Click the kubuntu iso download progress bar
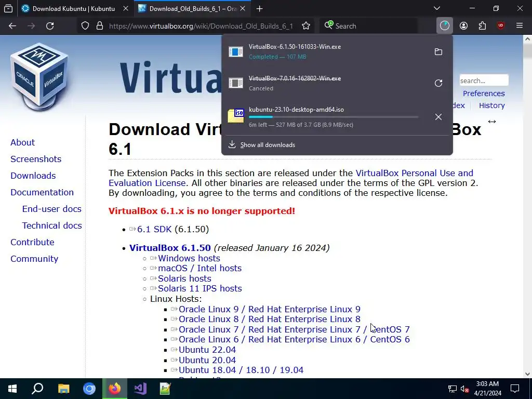 click(334, 117)
